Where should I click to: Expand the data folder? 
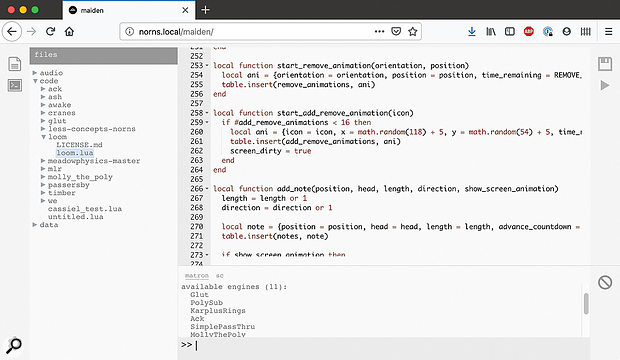[35, 225]
